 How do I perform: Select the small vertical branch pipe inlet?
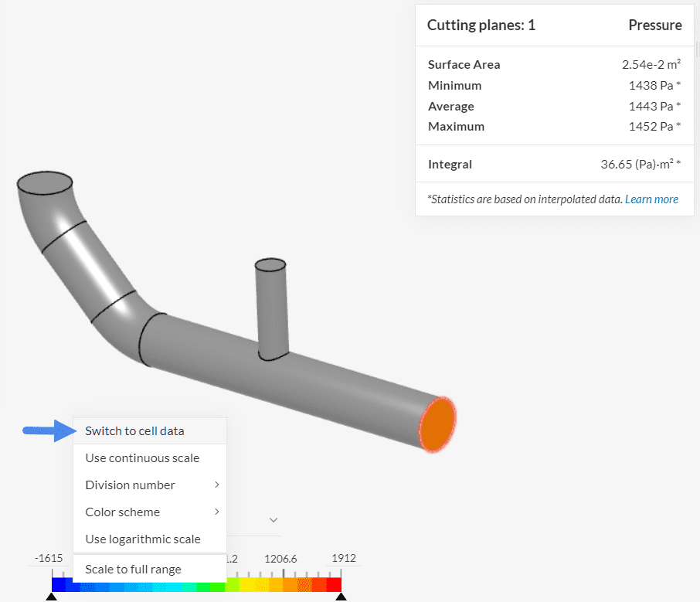(x=270, y=266)
